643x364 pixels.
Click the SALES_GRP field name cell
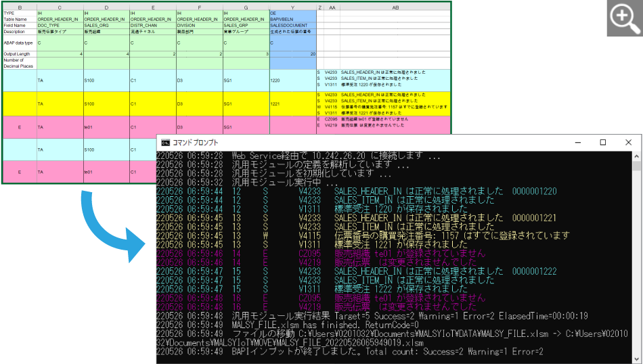click(x=246, y=26)
